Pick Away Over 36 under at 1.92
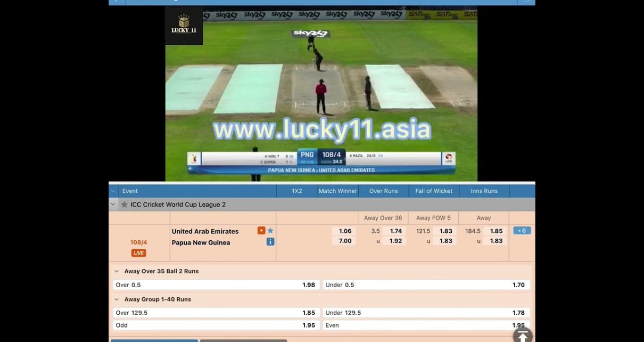The image size is (644, 342). 395,241
